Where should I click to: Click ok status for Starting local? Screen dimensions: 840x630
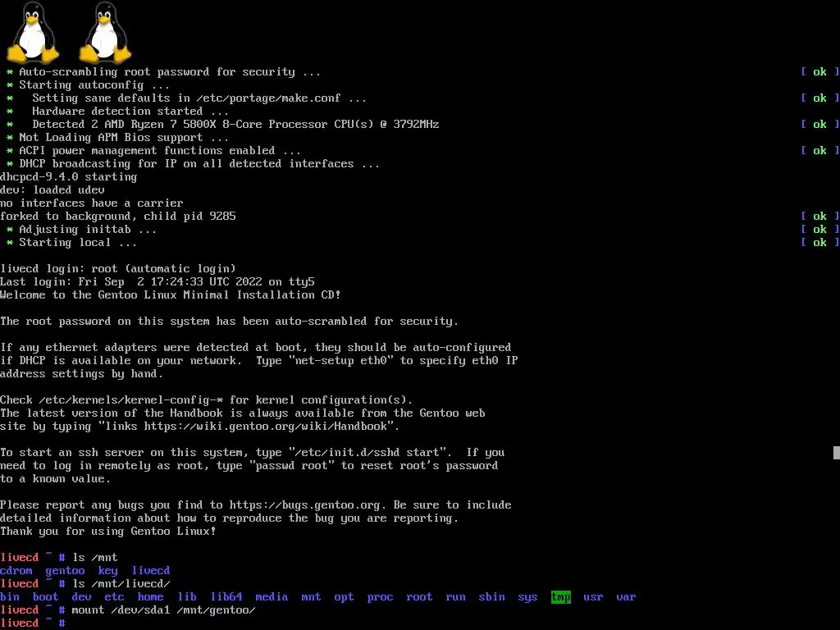point(819,243)
